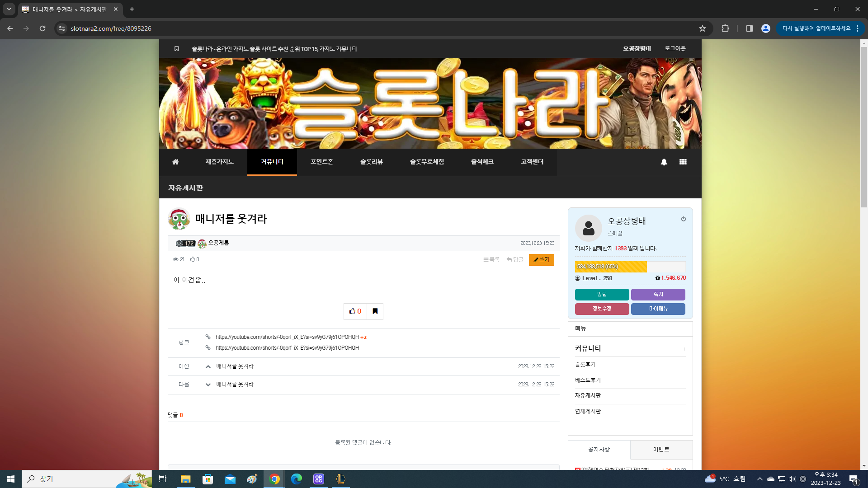This screenshot has width=868, height=488.
Task: Open the 포인트존 menu item
Action: point(322,162)
